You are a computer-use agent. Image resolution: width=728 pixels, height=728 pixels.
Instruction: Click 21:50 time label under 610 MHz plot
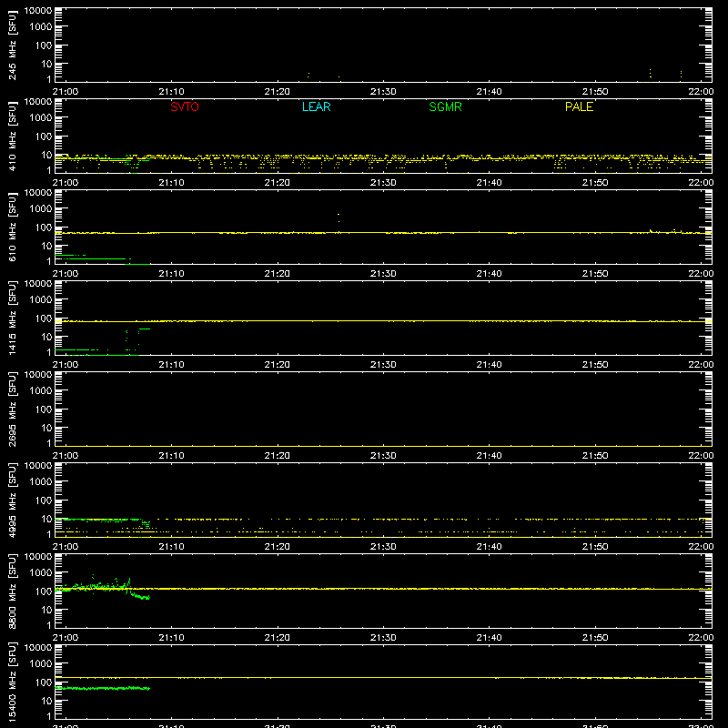[x=595, y=274]
